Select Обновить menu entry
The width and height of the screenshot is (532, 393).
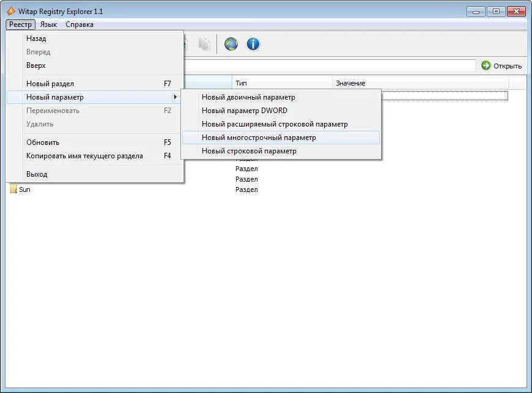point(95,142)
